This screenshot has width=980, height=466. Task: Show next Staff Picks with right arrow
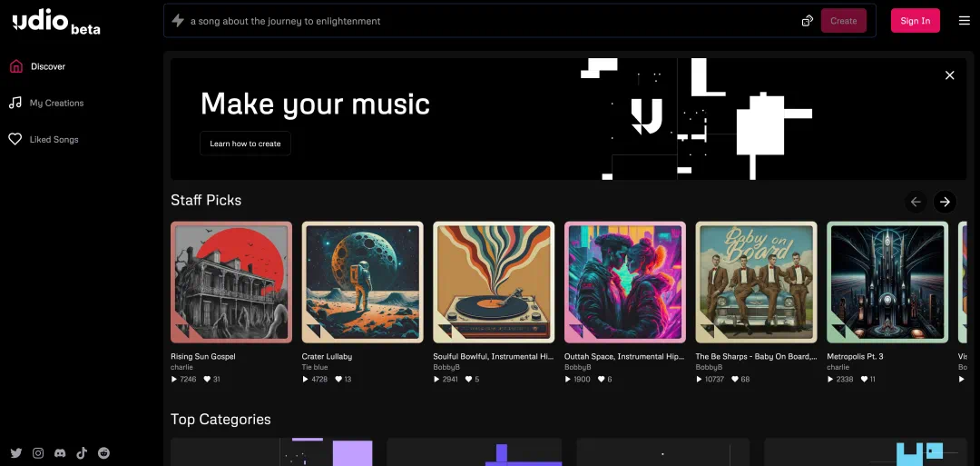[945, 202]
